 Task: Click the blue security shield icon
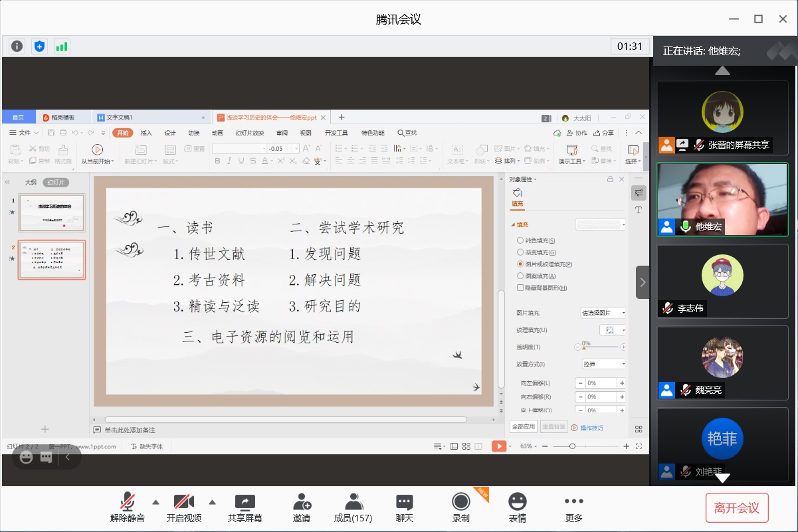tap(40, 46)
